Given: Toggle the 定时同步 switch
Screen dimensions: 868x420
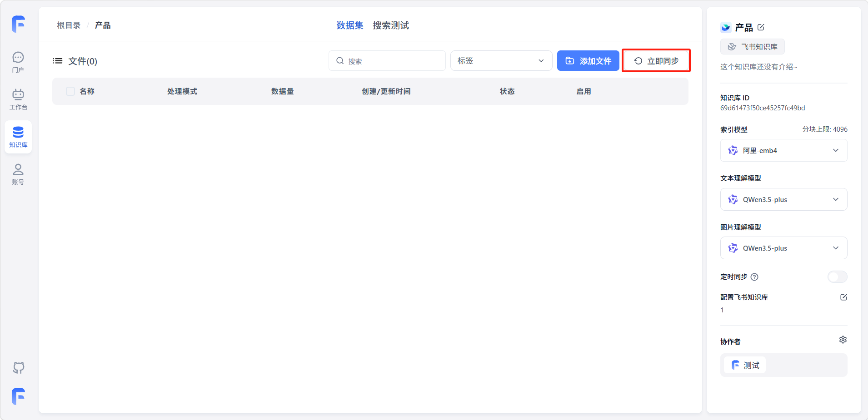Looking at the screenshot, I should pyautogui.click(x=837, y=277).
